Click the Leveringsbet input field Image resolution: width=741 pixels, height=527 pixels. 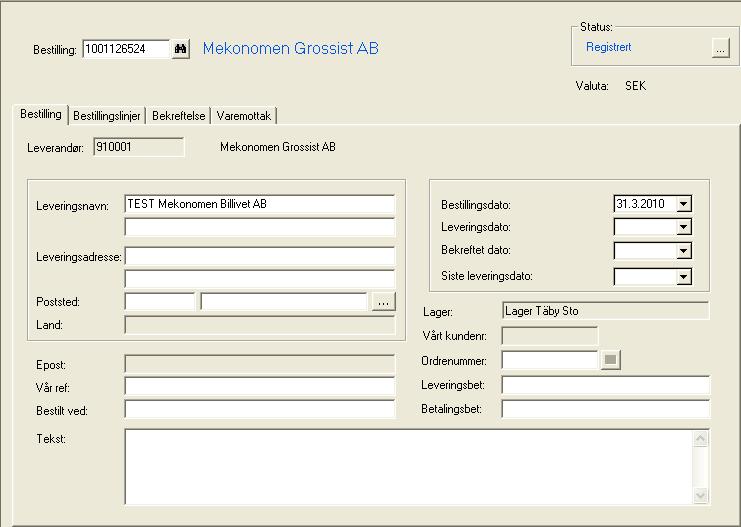pyautogui.click(x=605, y=385)
